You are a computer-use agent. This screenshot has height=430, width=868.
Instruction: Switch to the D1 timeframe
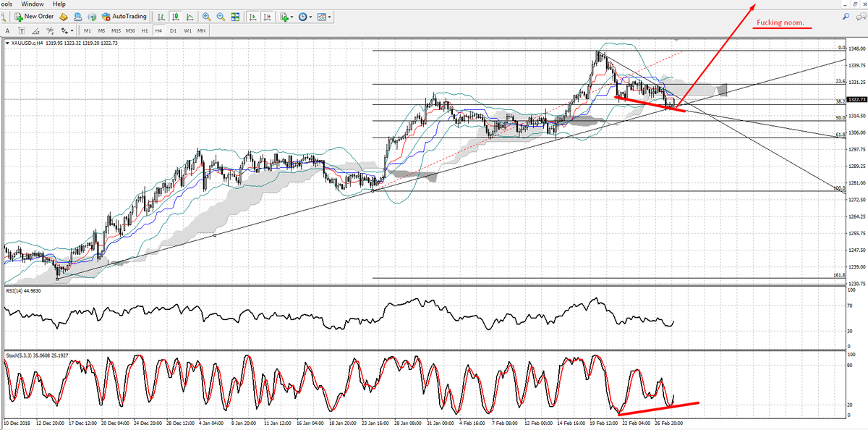click(173, 31)
